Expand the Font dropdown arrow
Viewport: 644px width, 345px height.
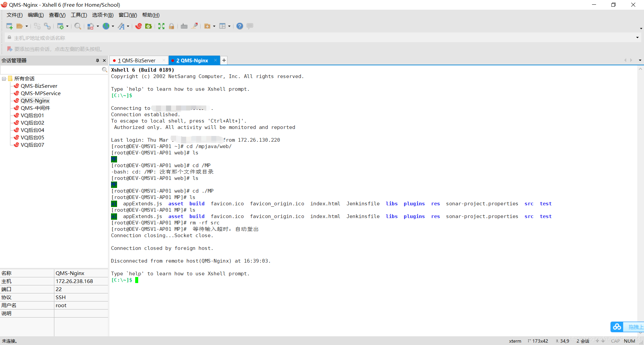pyautogui.click(x=128, y=26)
